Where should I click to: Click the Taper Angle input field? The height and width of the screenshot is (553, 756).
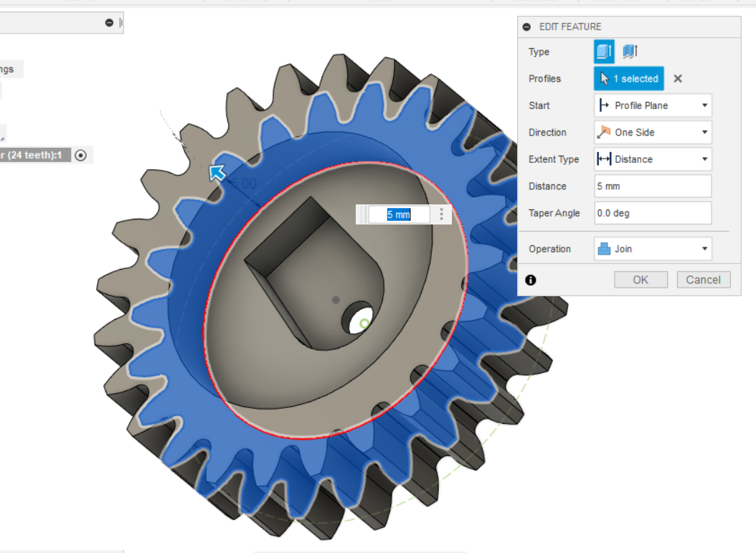pos(653,213)
